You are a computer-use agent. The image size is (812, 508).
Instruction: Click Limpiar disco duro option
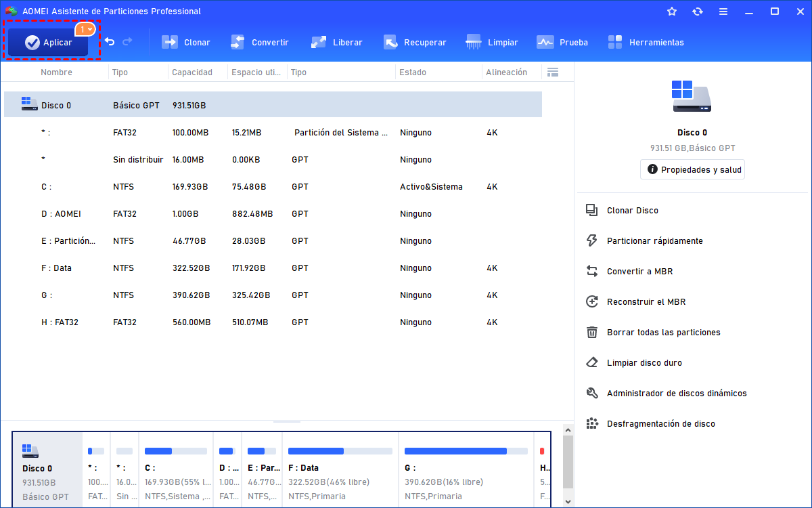click(644, 363)
